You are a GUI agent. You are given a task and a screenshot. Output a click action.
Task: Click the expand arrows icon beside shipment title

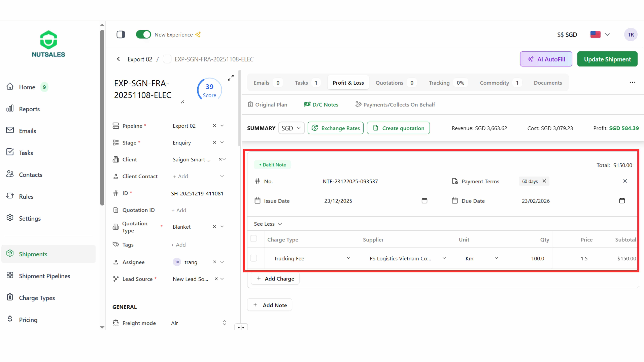point(231,78)
